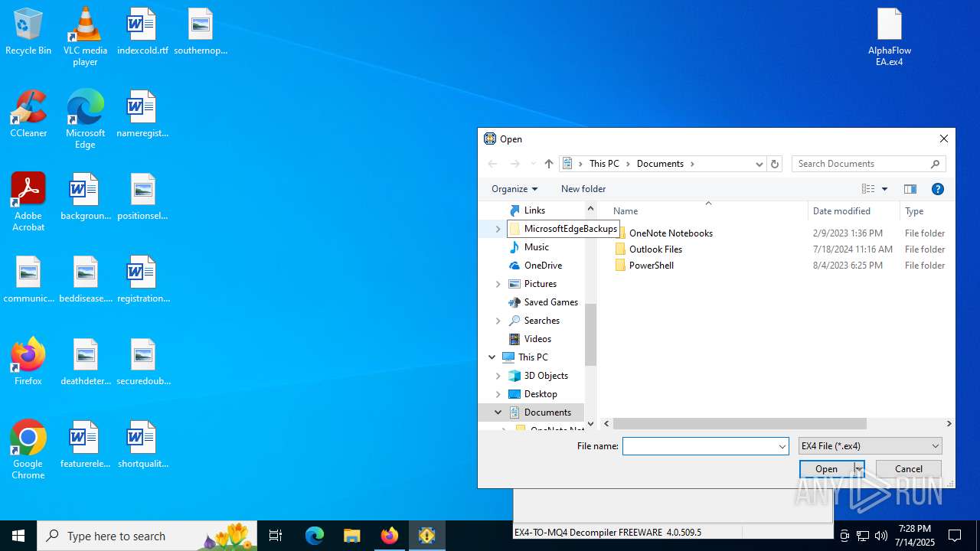This screenshot has height=551, width=980.
Task: Select Music in the navigation tree
Action: [536, 247]
